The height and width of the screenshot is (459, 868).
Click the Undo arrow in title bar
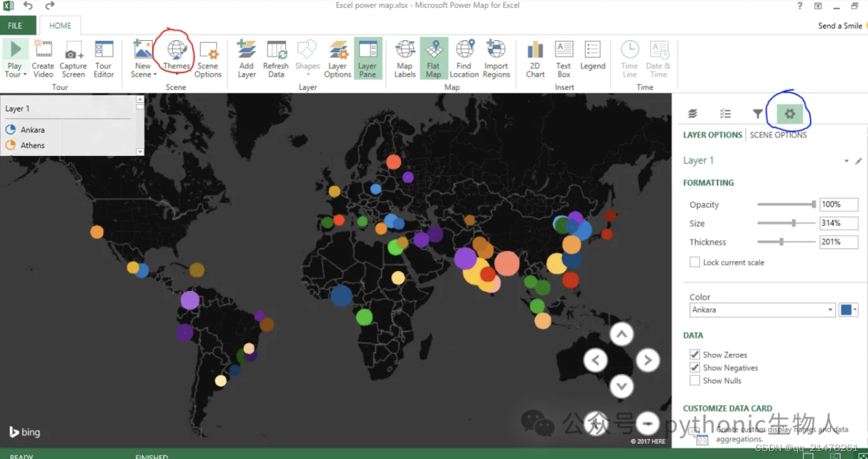click(27, 6)
